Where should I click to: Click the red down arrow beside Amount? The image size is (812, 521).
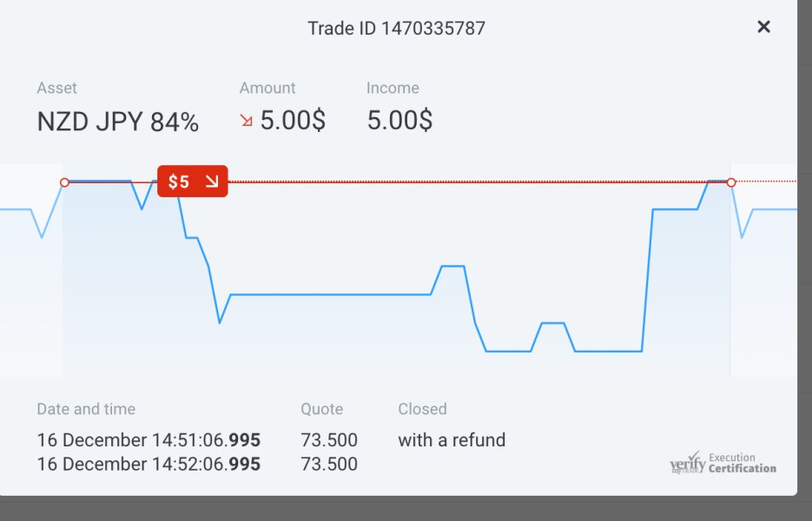pos(247,121)
